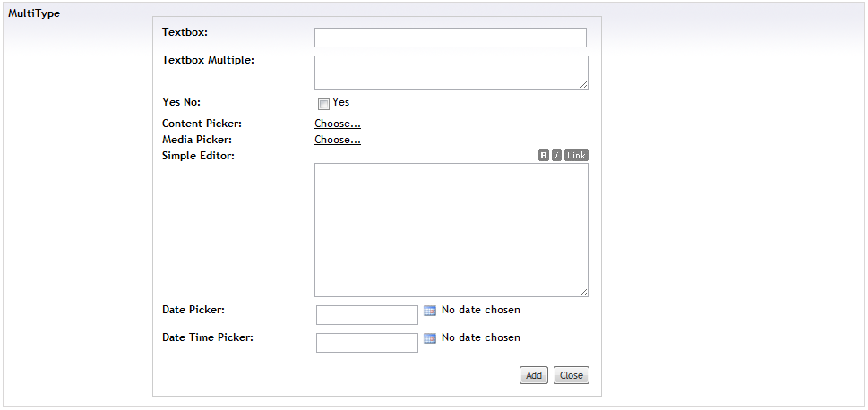The height and width of the screenshot is (410, 868).
Task: Focus the Date Picker input field
Action: tap(367, 315)
